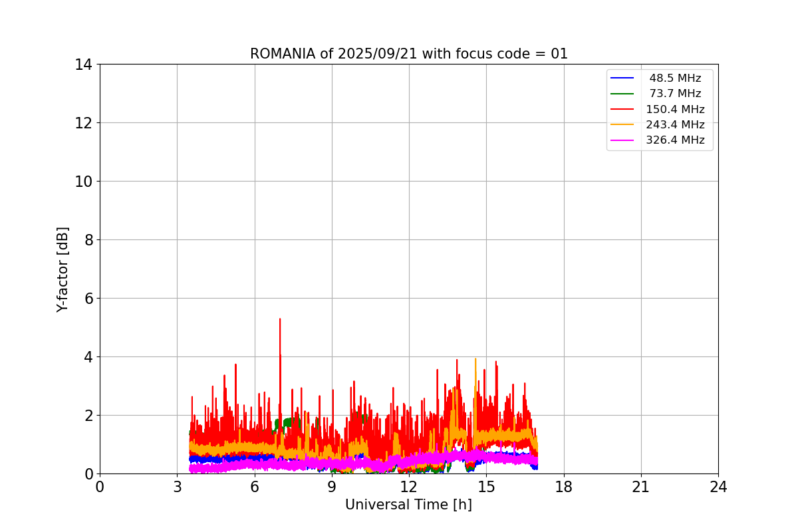The image size is (798, 532).
Task: Click the Universal Time [h] axis label
Action: (408, 505)
